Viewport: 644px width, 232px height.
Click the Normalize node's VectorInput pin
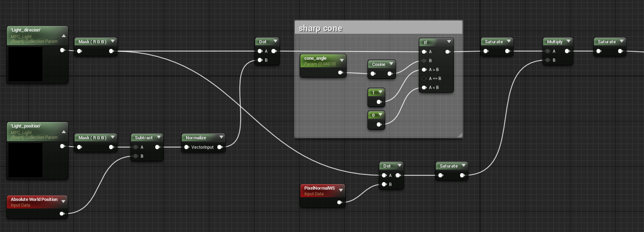pyautogui.click(x=186, y=147)
